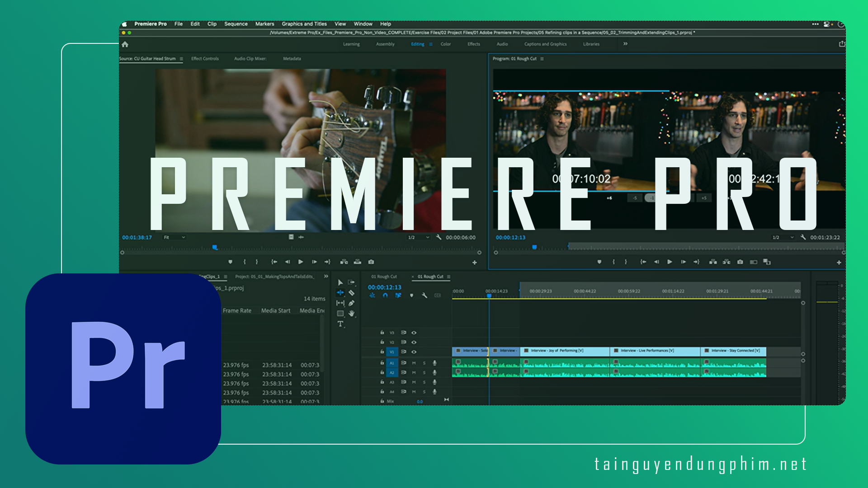Mark In in the Source monitor
Image resolution: width=868 pixels, height=488 pixels.
[x=245, y=262]
